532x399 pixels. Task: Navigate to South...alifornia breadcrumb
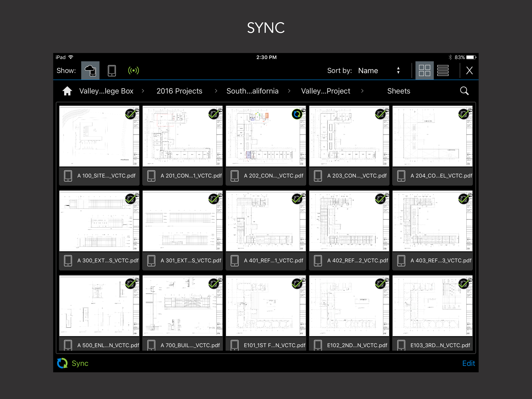(x=252, y=91)
